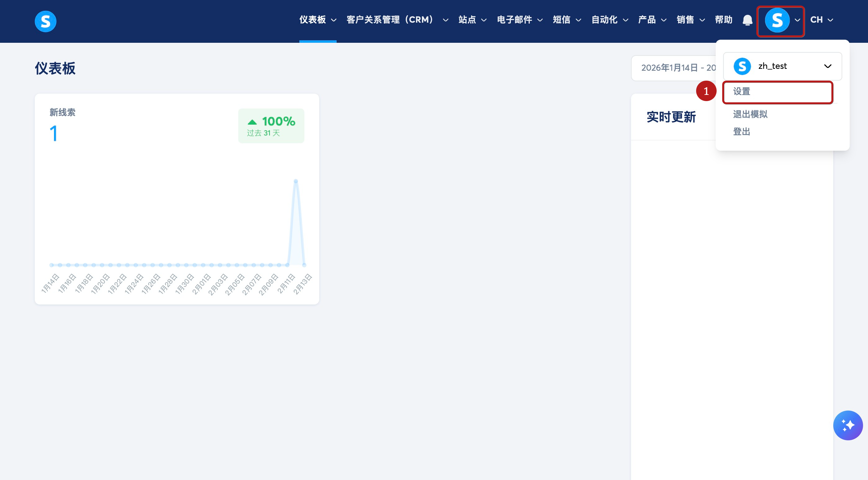Click the date range field
Viewport: 868px width, 480px height.
coord(673,68)
